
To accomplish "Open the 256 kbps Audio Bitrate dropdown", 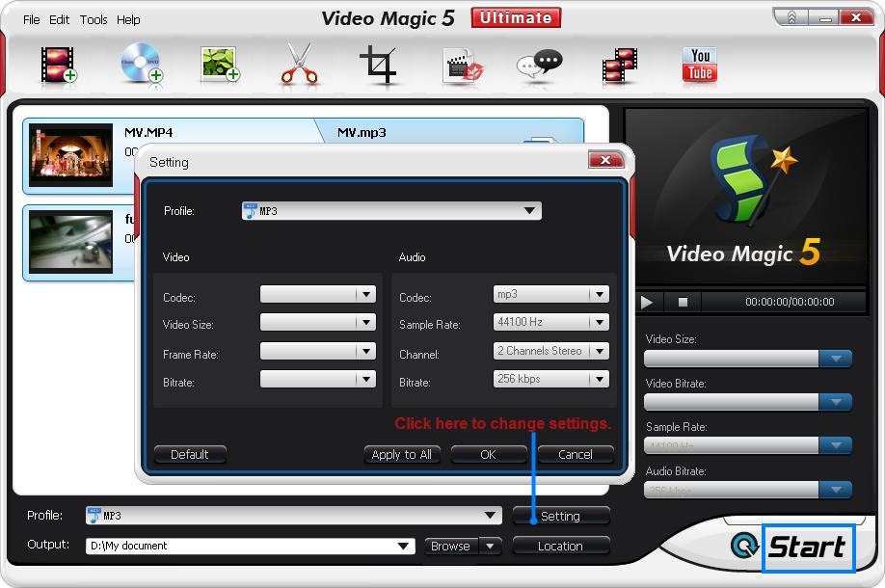I will (x=600, y=379).
